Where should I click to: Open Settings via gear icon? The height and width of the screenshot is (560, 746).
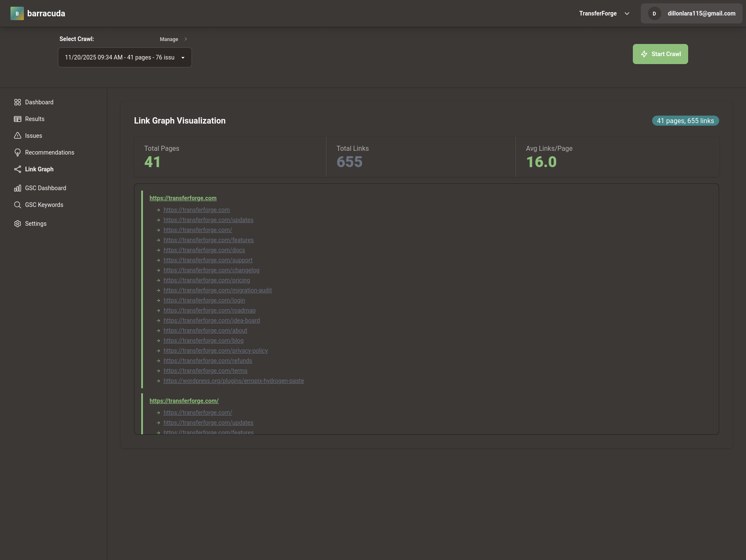pyautogui.click(x=18, y=224)
